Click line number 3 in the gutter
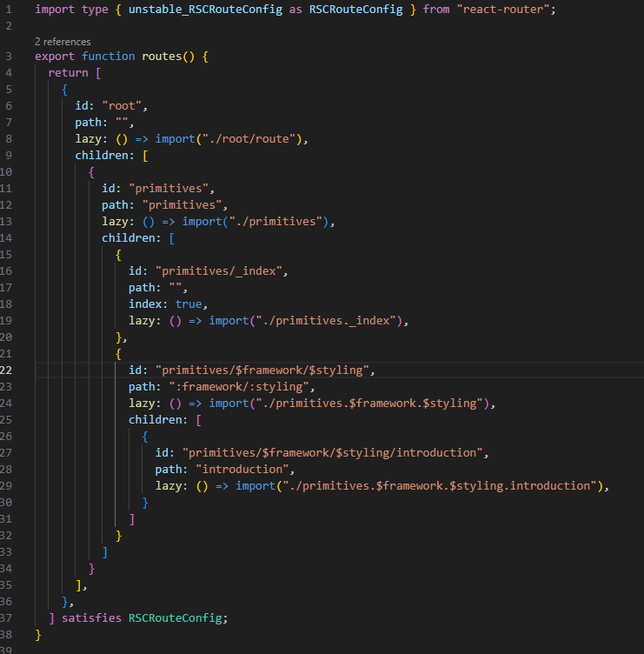Screen dimensions: 644x654 (9, 57)
